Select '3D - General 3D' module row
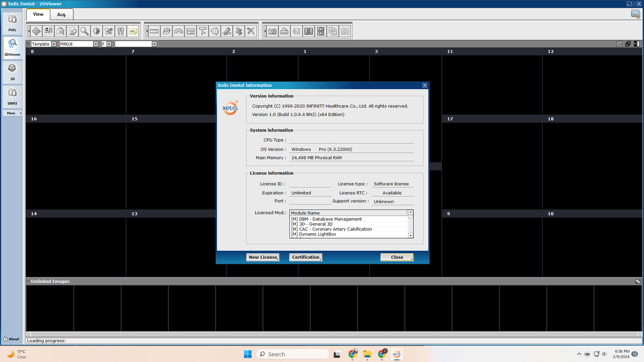This screenshot has width=644, height=362. [x=349, y=224]
